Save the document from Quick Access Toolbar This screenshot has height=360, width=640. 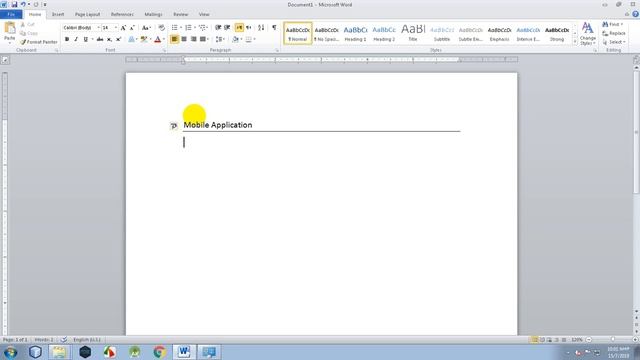pos(14,4)
